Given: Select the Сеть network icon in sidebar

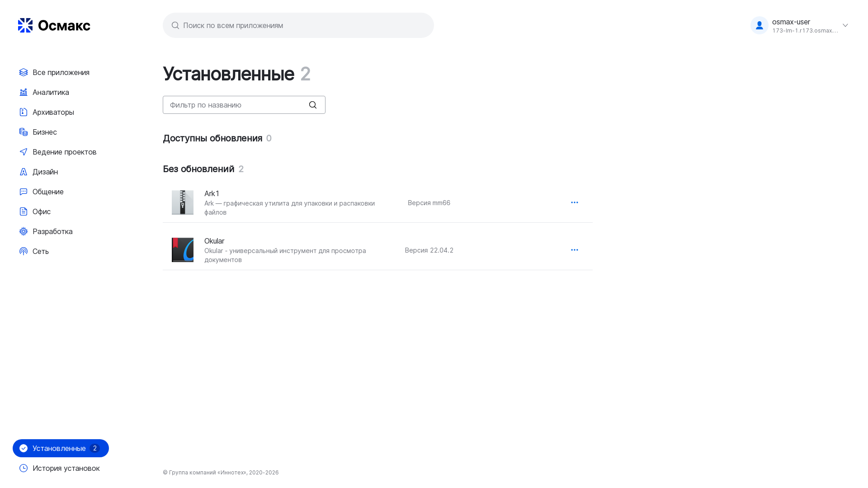Looking at the screenshot, I should point(23,251).
